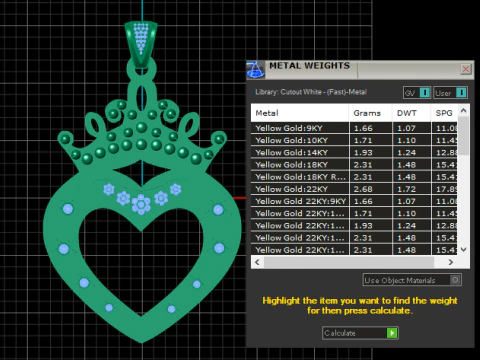Select the Yellow Gold:10KY row
The height and width of the screenshot is (360, 480).
click(x=354, y=140)
